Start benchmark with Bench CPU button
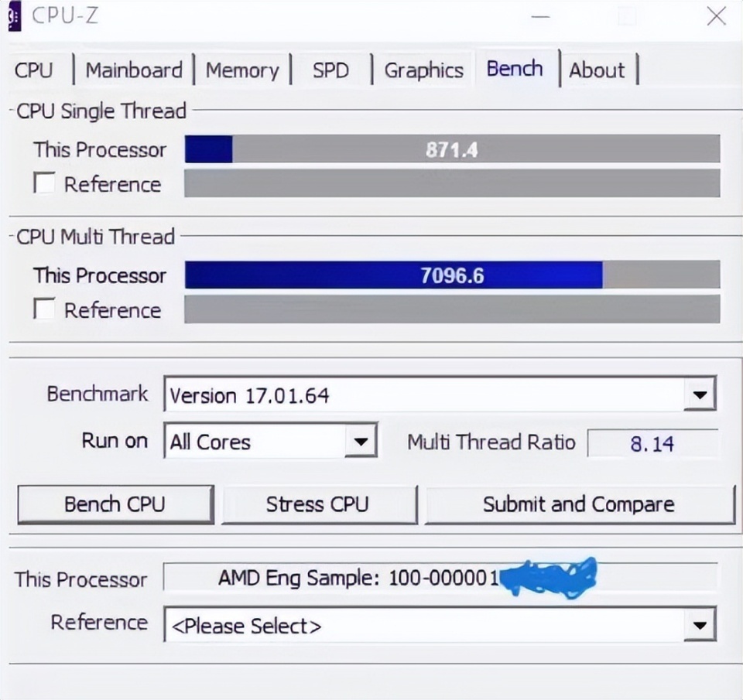Viewport: 743px width, 700px height. (115, 505)
